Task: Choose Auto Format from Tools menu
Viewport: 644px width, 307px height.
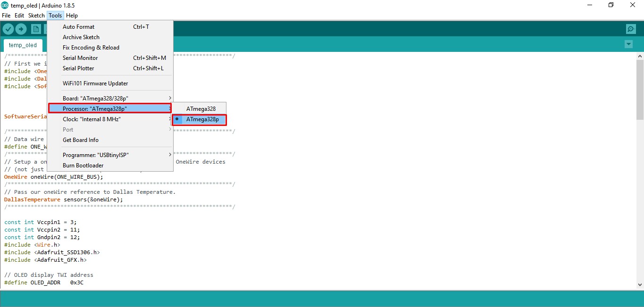Action: pos(110,27)
